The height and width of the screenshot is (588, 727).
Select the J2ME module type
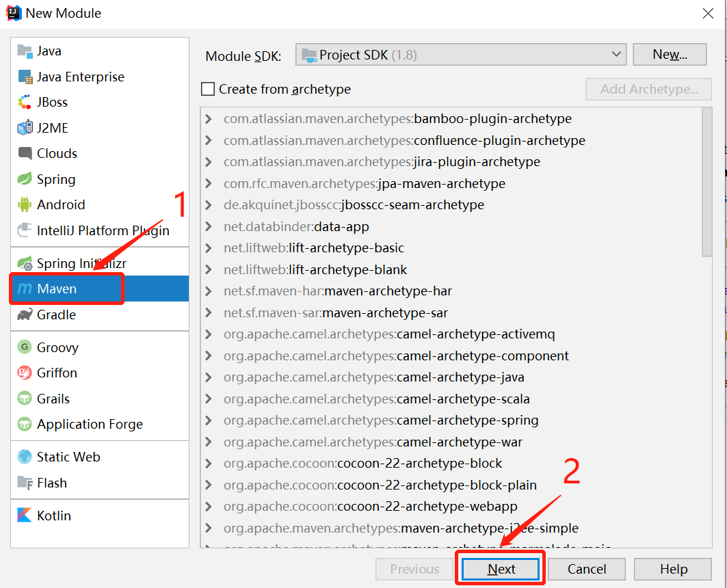(100, 127)
